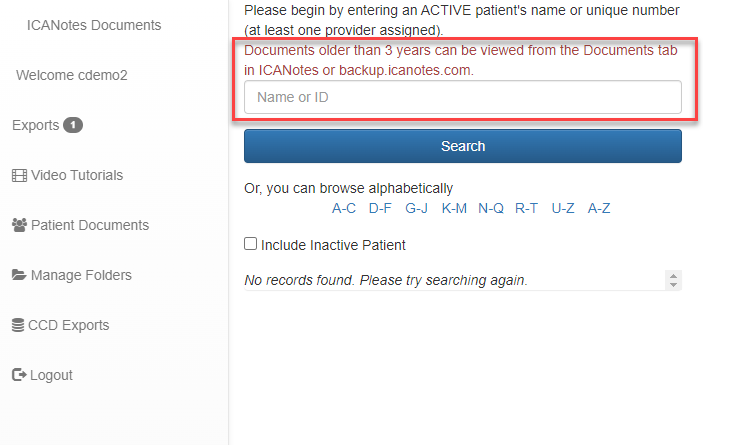Click the Logout arrow icon
Image resolution: width=730 pixels, height=445 pixels.
[18, 375]
